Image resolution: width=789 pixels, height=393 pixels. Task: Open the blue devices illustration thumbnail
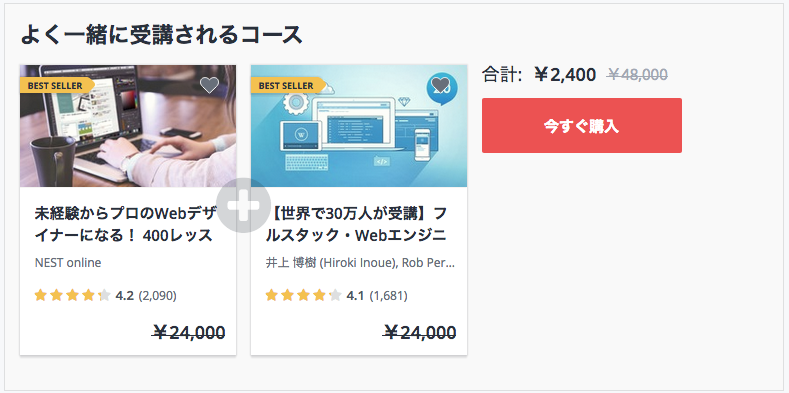359,126
